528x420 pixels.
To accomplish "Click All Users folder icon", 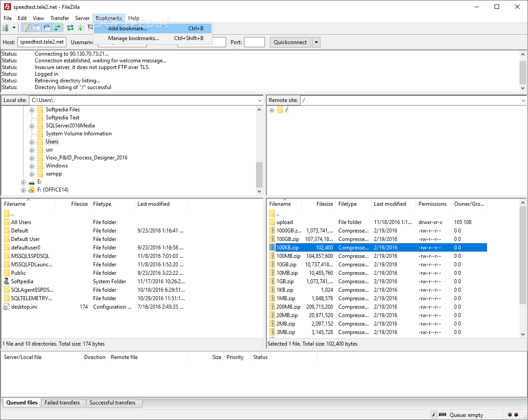I will tap(7, 222).
